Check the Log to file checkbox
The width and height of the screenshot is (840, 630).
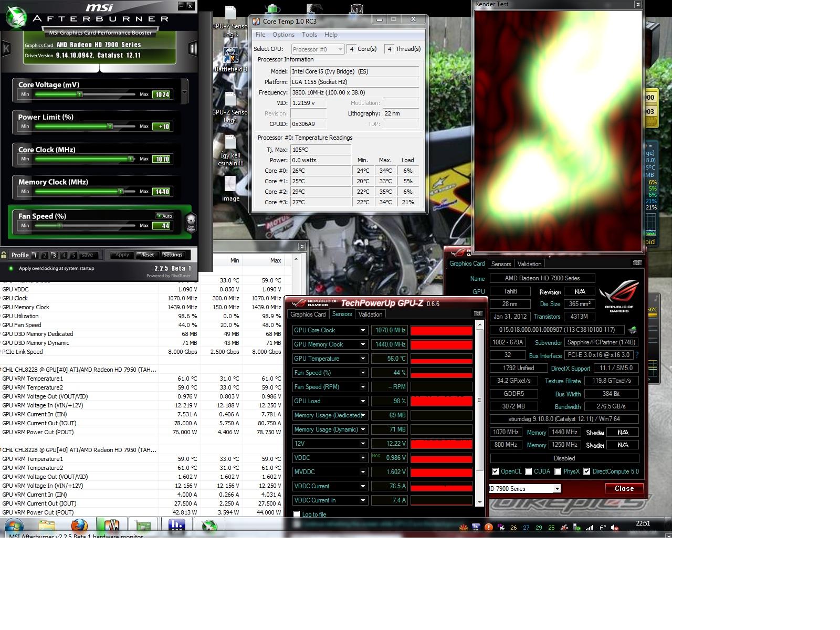(297, 514)
